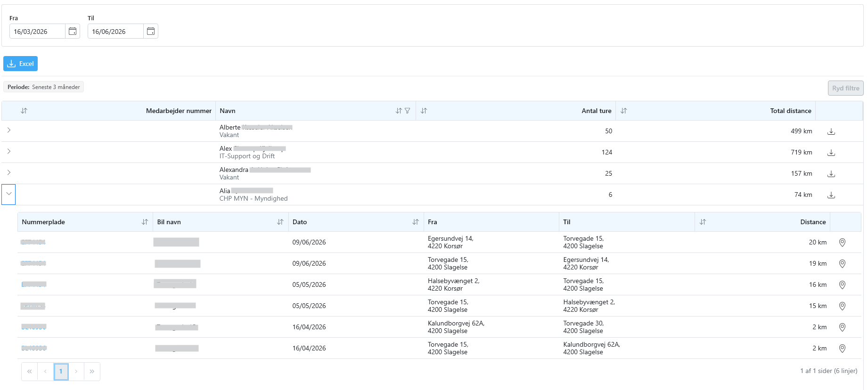Expand the Alberte row
868x390 pixels.
[8, 130]
